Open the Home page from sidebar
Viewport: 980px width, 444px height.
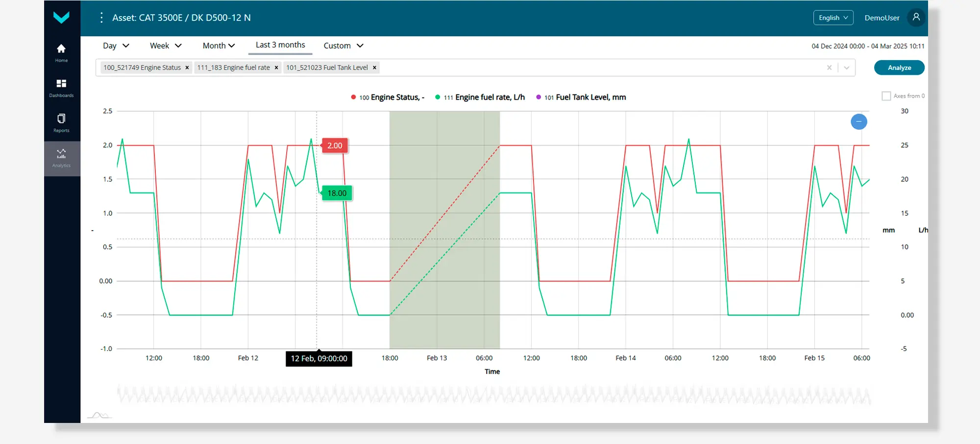click(x=61, y=53)
